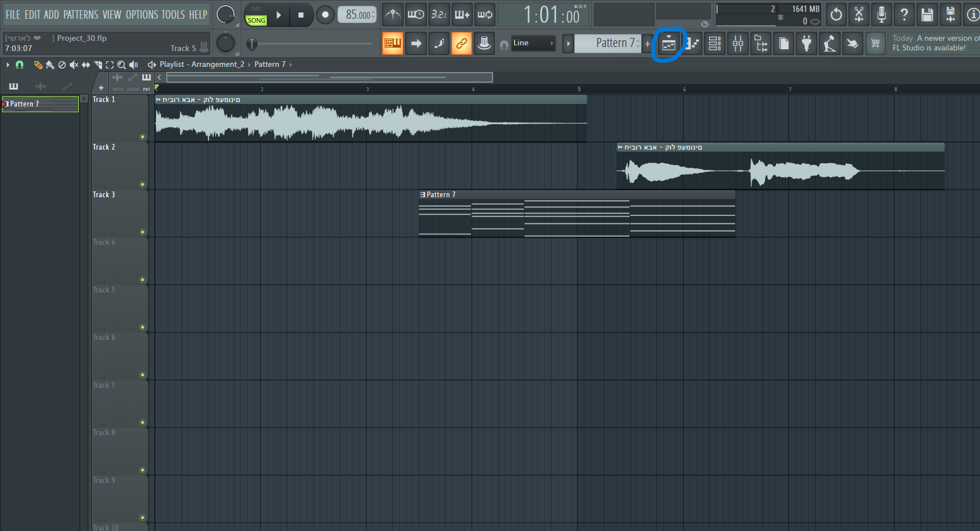
Task: Click the metronome icon
Action: click(392, 15)
